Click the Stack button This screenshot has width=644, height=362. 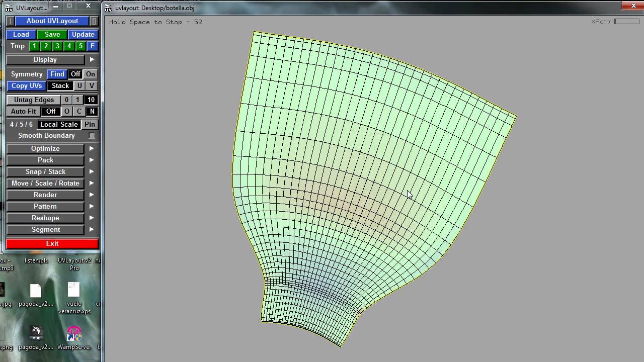[x=60, y=85]
